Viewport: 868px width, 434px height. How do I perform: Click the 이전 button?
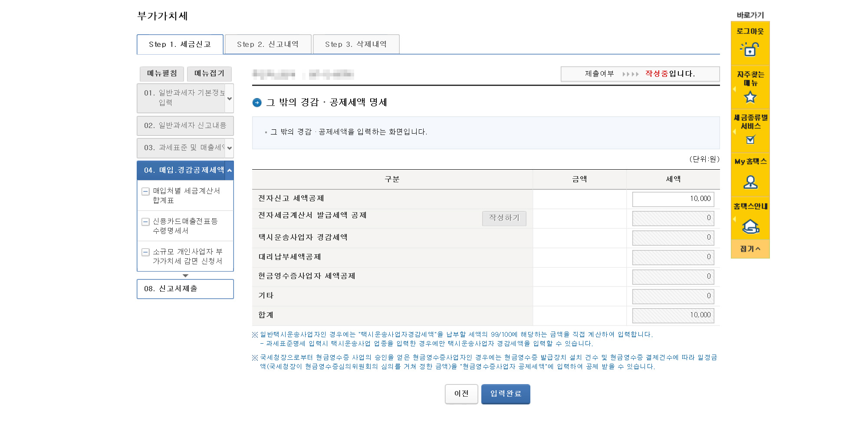(x=461, y=394)
